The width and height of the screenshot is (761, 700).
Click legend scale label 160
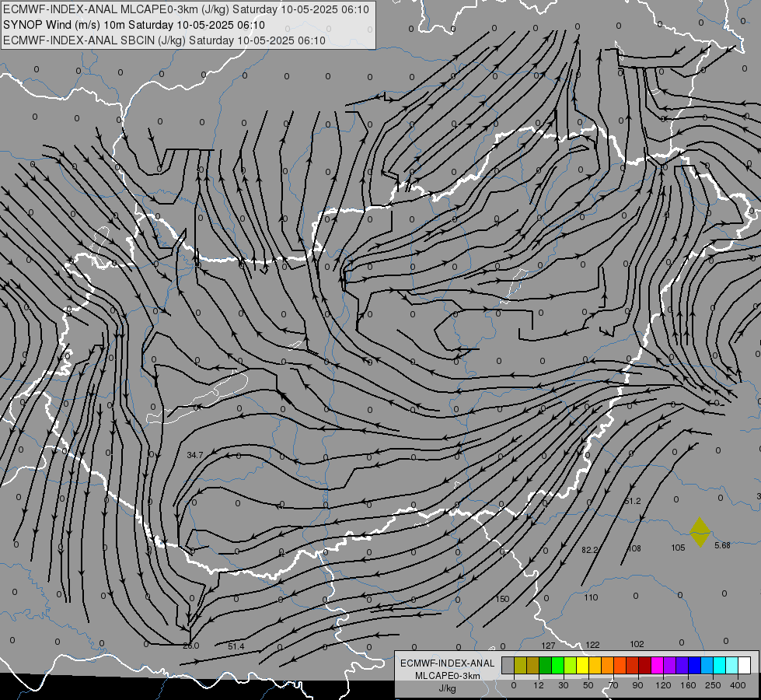pyautogui.click(x=688, y=685)
